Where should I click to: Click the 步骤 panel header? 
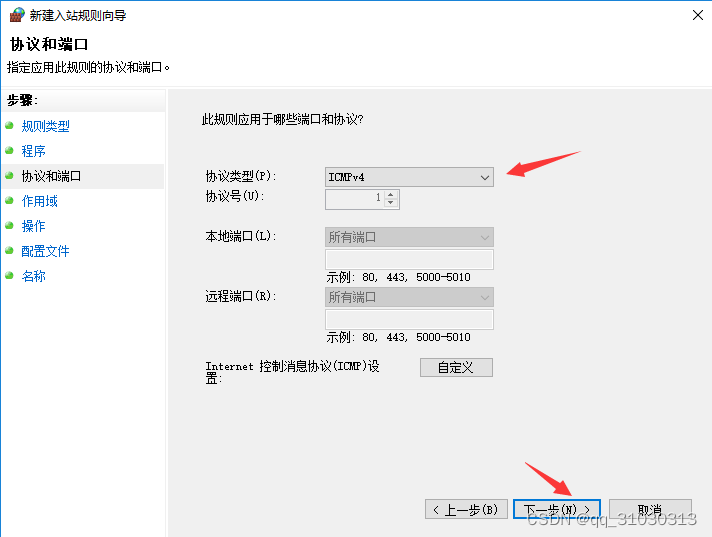[22, 100]
